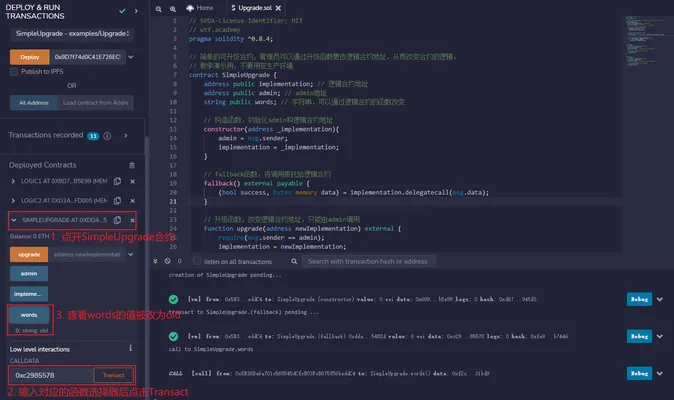Expand the upgrade function parameters chevron
674x400 pixels.
coord(131,254)
